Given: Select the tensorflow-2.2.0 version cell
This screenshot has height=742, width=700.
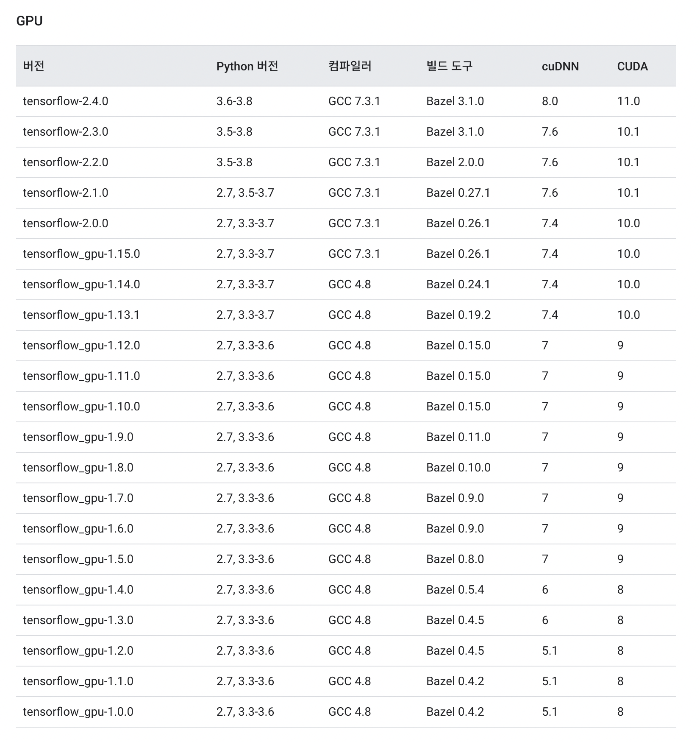Looking at the screenshot, I should pos(66,162).
